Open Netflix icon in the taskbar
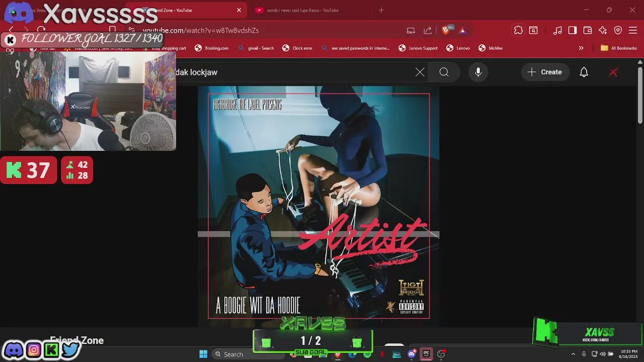Viewport: 644px width, 362px height. click(382, 354)
